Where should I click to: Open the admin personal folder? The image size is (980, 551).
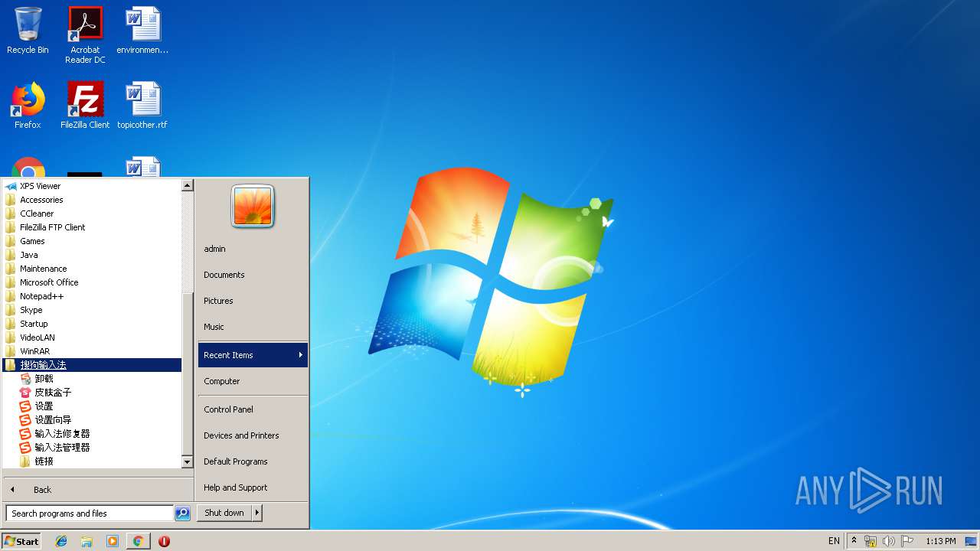(253, 249)
